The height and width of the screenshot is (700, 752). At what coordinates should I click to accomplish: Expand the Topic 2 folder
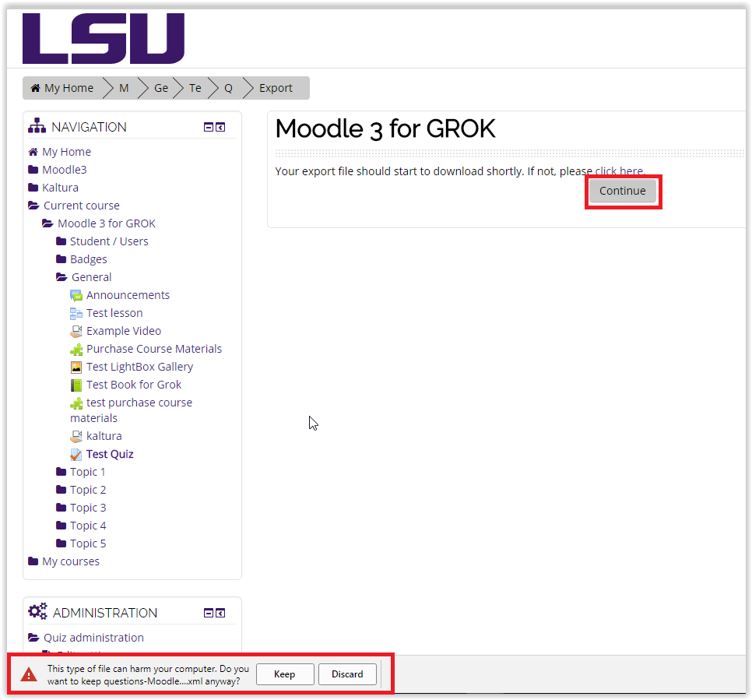point(61,490)
